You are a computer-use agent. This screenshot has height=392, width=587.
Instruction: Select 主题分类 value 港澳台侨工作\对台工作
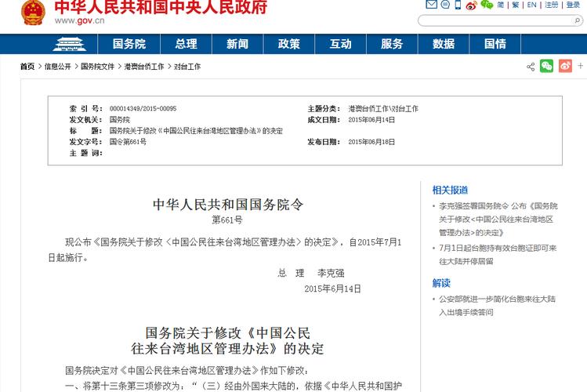(x=383, y=108)
